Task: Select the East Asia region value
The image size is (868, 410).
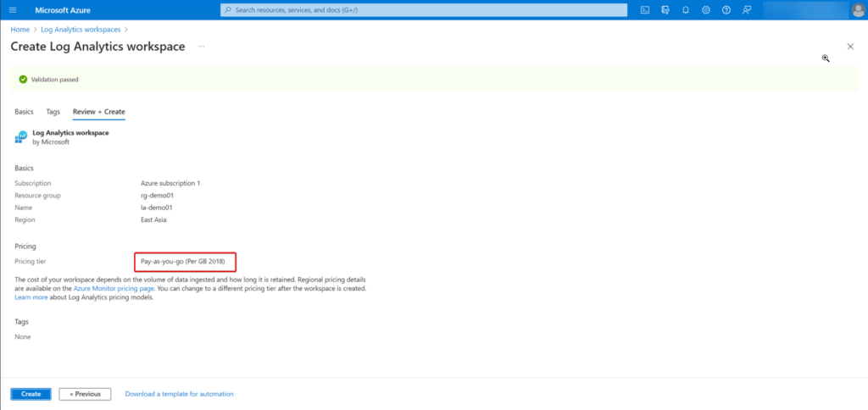Action: click(x=154, y=219)
